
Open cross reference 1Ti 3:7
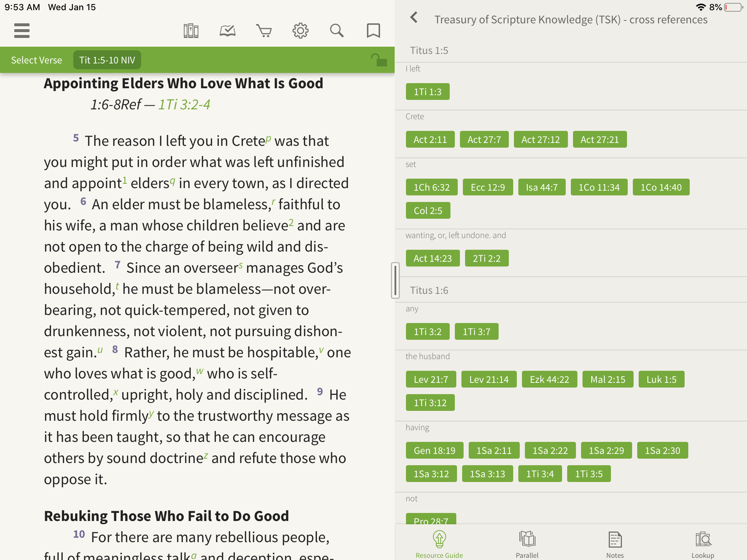(x=476, y=331)
